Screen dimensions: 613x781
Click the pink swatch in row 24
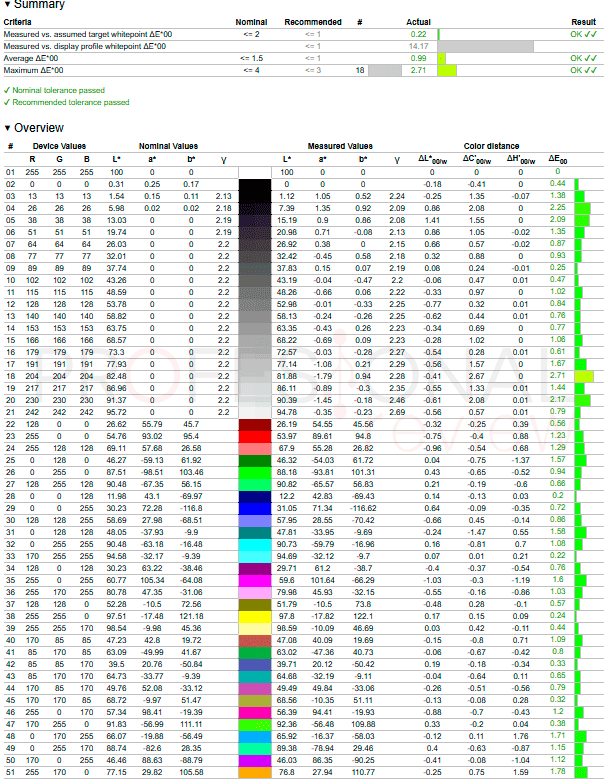[255, 448]
